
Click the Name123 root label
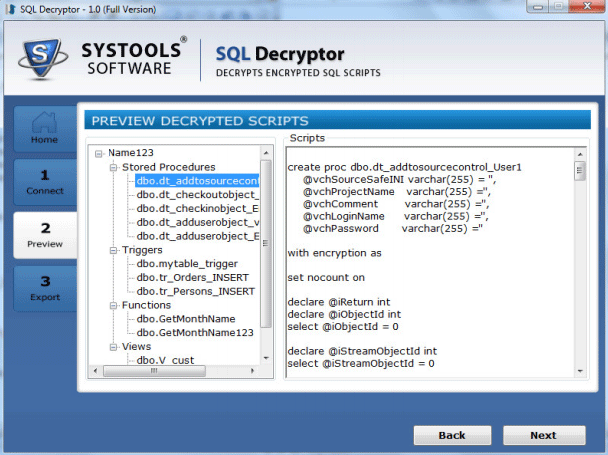pyautogui.click(x=131, y=153)
